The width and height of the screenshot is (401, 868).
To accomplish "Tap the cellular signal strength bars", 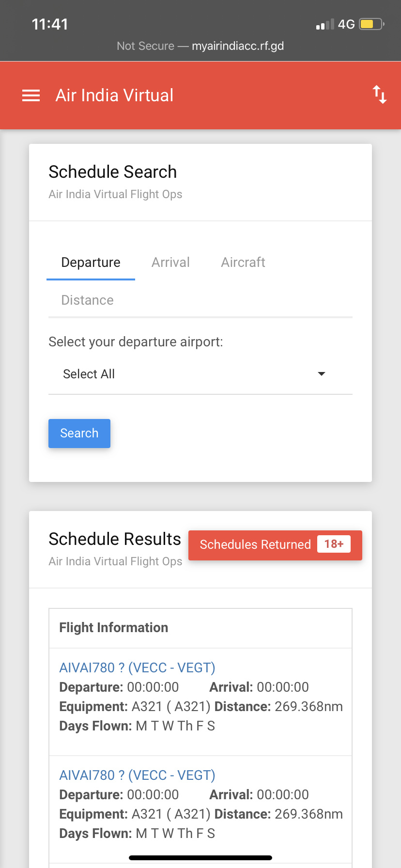I will click(x=324, y=24).
